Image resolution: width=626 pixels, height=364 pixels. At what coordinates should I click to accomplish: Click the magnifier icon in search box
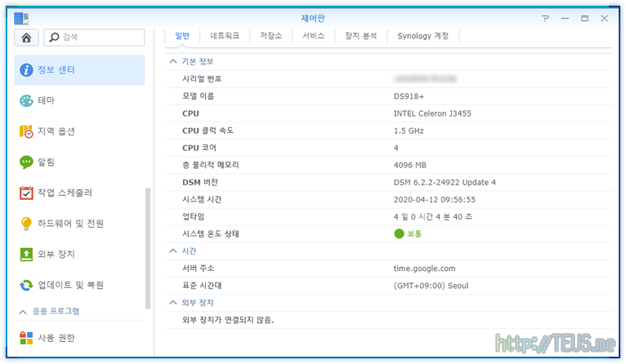pyautogui.click(x=54, y=37)
